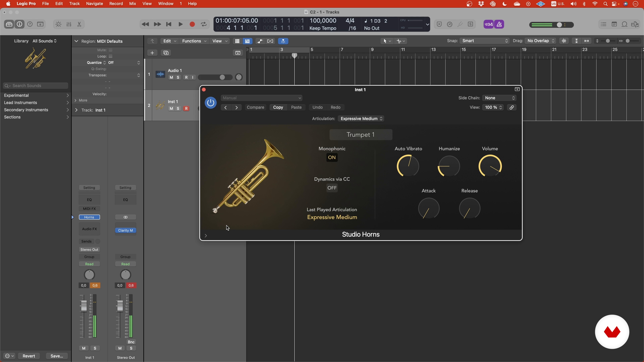Open the Mix menu
Image resolution: width=644 pixels, height=362 pixels.
[x=132, y=4]
